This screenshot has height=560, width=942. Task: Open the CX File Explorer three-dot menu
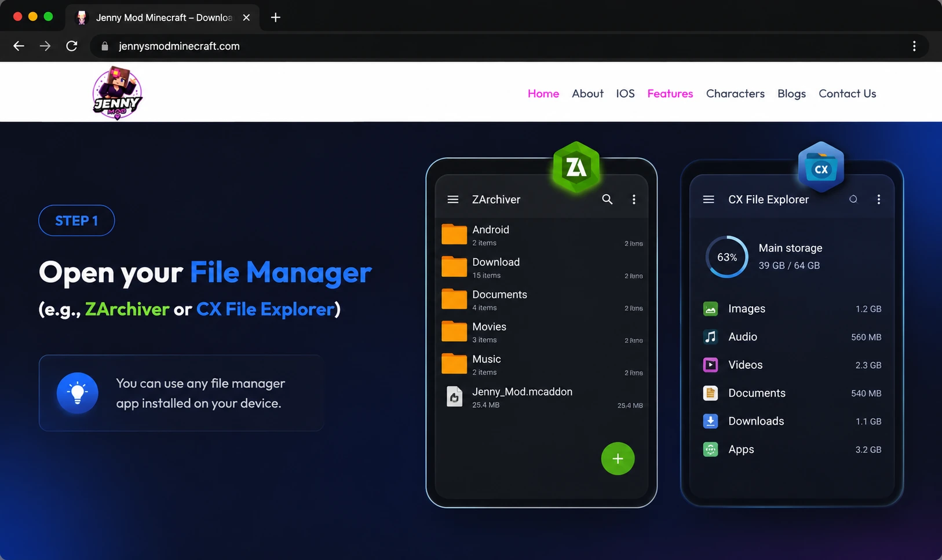click(x=879, y=199)
